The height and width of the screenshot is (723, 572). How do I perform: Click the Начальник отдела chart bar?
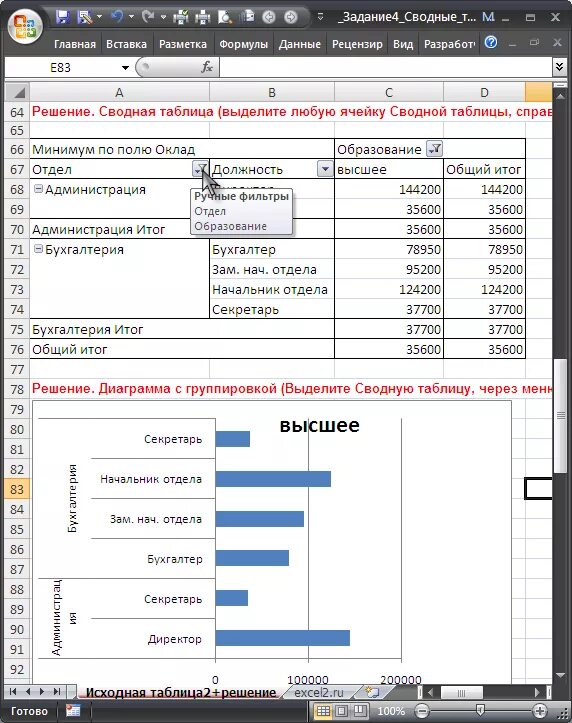click(273, 479)
